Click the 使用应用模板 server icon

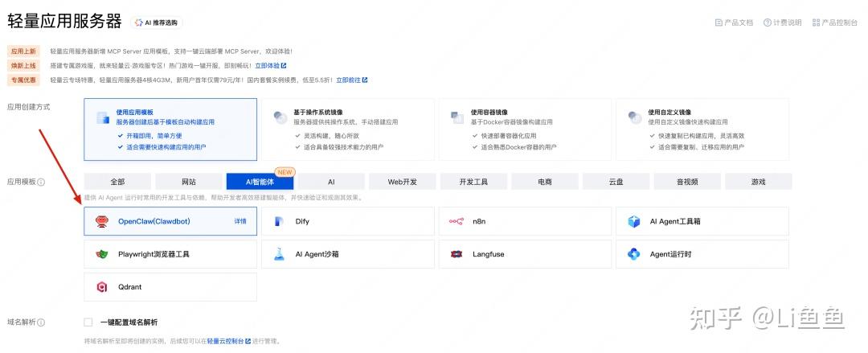102,117
